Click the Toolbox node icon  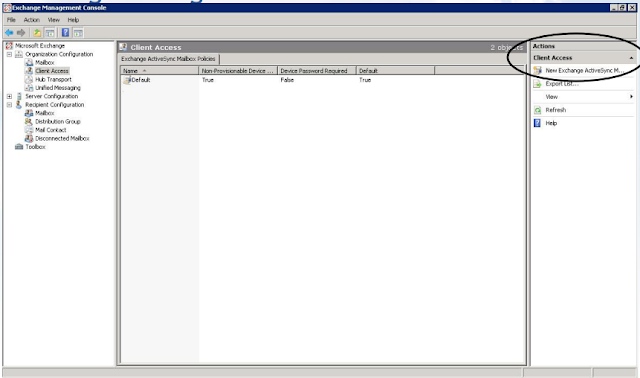click(x=19, y=147)
